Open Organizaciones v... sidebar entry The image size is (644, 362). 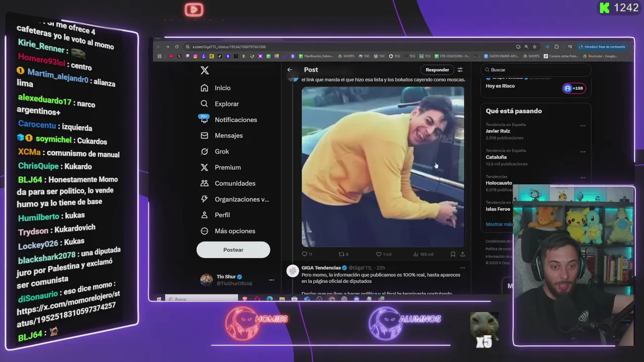[x=235, y=199]
